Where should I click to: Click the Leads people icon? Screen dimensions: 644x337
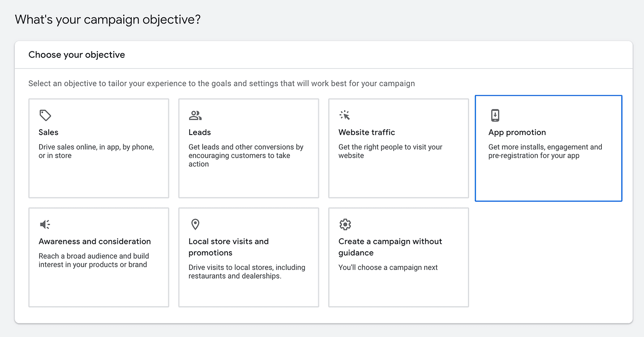tap(195, 115)
